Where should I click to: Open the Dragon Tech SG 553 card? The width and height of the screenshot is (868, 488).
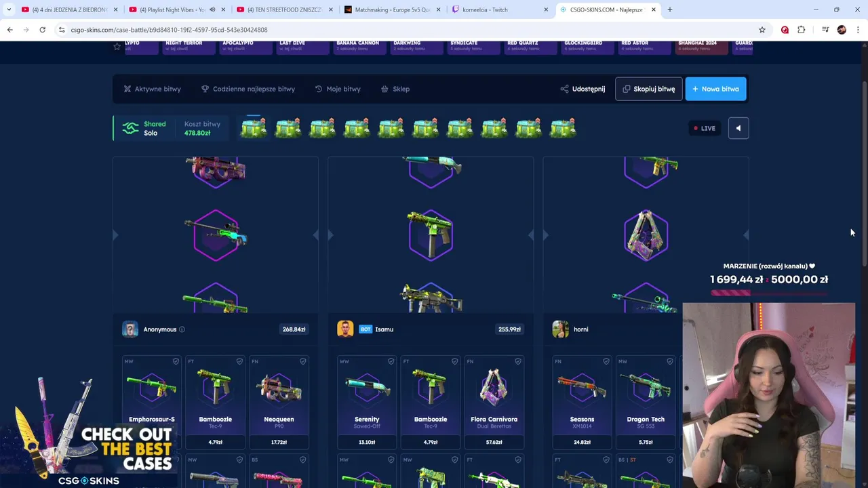[646, 402]
